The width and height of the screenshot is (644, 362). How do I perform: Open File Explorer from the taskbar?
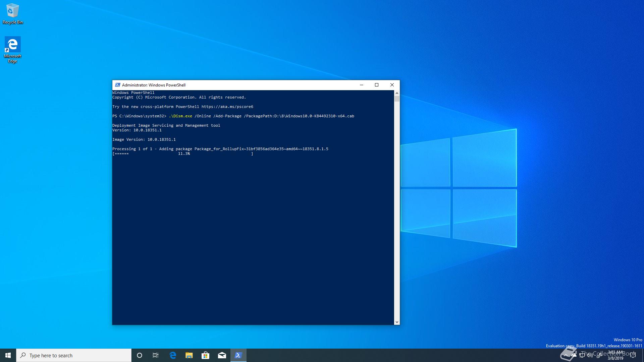click(x=189, y=355)
